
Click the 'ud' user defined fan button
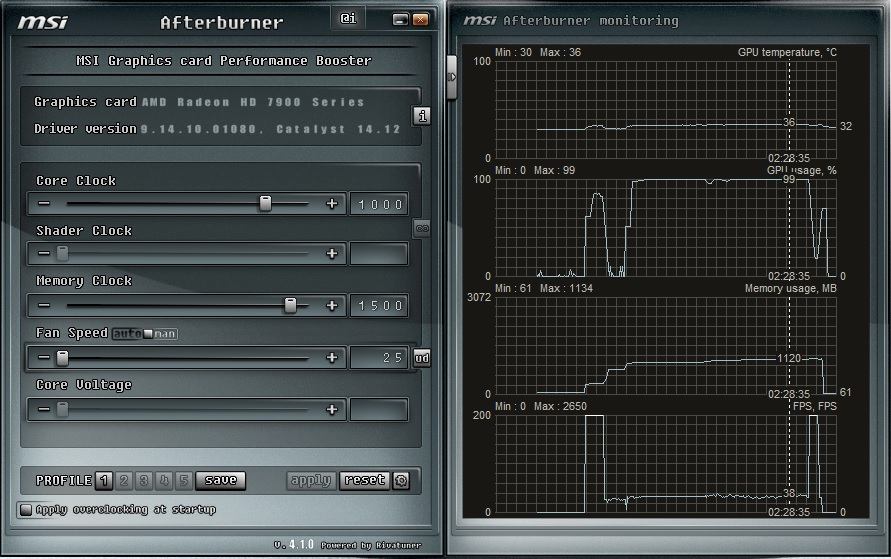click(x=422, y=357)
